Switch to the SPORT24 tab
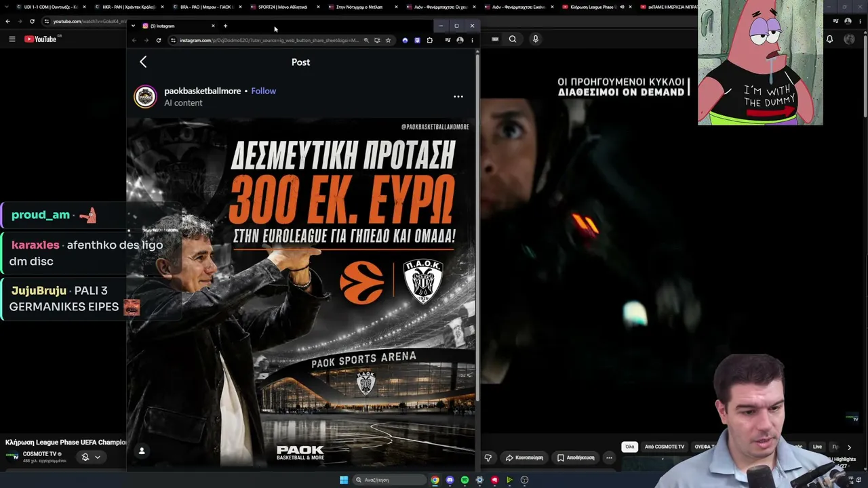 284,7
